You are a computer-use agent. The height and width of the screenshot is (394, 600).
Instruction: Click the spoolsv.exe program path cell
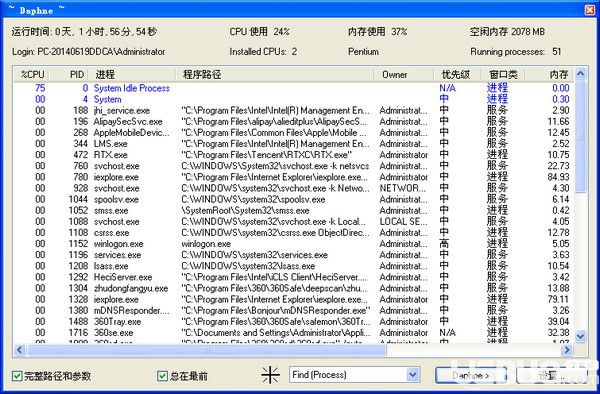(x=253, y=199)
